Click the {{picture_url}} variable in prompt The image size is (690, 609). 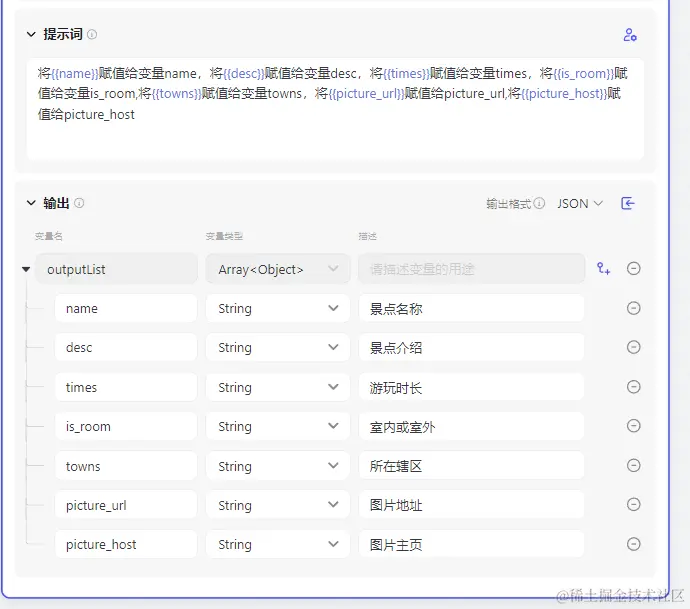366,93
